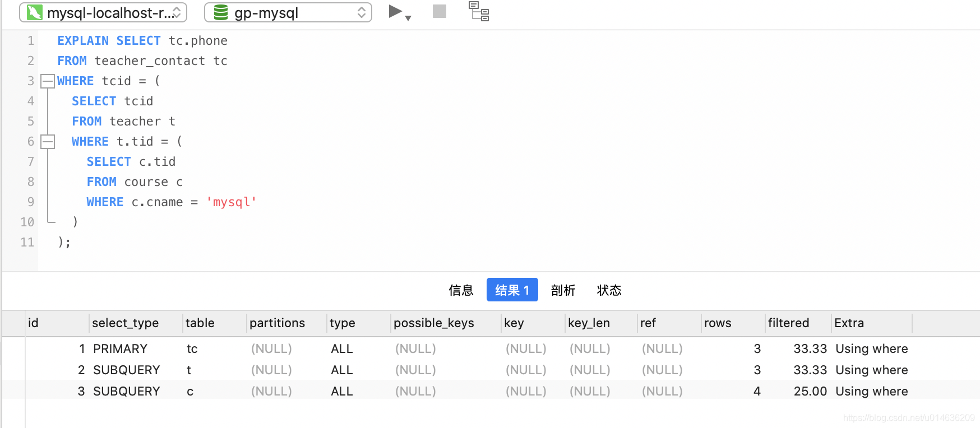Click the table column header

point(215,323)
